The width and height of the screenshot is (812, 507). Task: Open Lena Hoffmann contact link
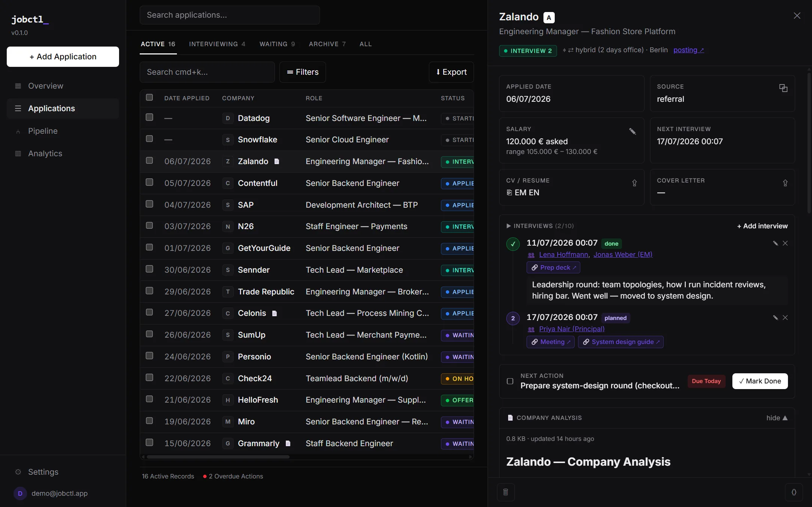click(x=564, y=255)
